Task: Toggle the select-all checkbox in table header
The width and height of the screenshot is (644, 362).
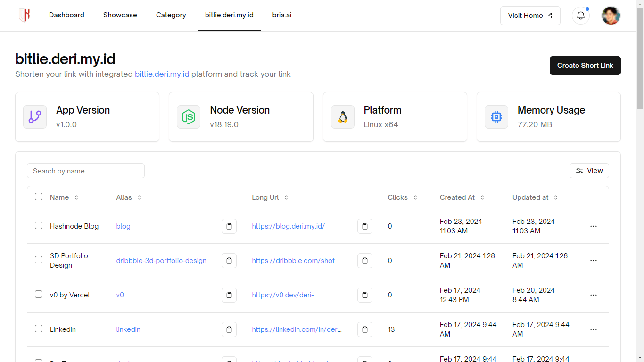Action: coord(39,197)
